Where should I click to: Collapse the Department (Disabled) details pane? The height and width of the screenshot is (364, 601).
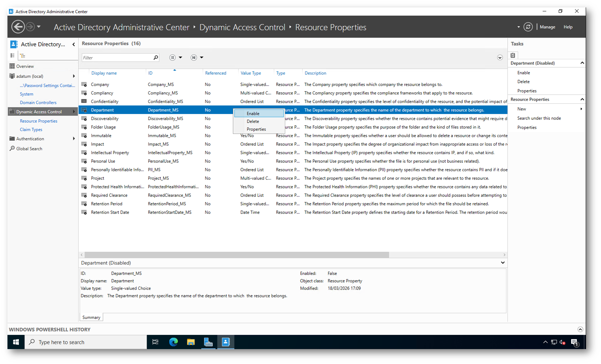[x=503, y=263]
